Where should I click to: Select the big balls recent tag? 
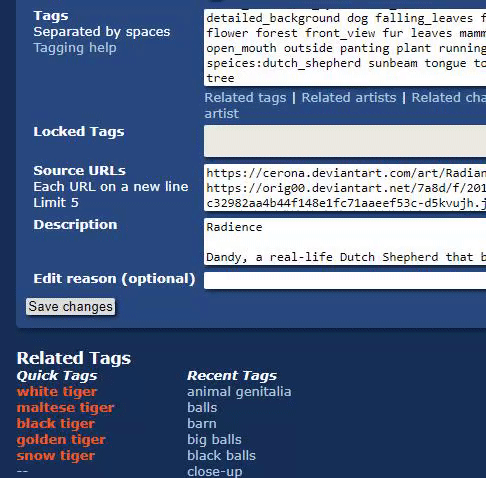[x=214, y=440]
